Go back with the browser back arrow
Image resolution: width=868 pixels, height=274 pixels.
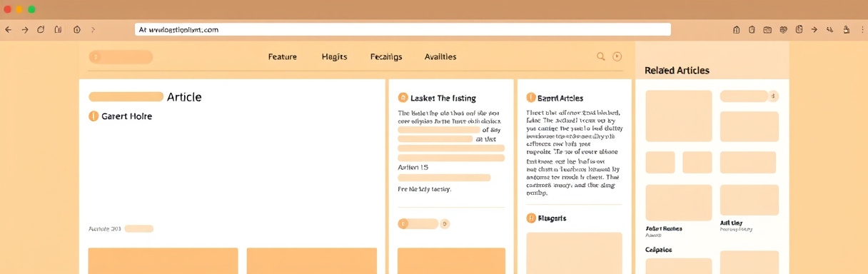[9, 30]
